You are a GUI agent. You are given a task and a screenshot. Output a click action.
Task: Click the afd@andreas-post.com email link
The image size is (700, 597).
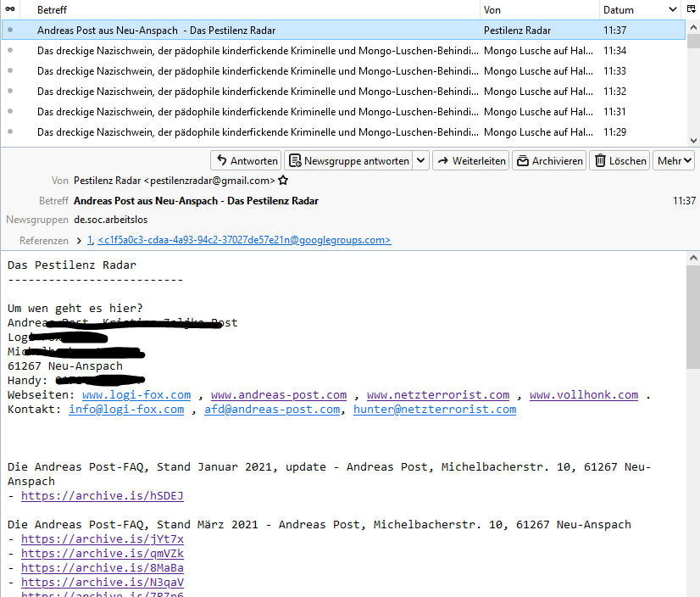coord(272,410)
